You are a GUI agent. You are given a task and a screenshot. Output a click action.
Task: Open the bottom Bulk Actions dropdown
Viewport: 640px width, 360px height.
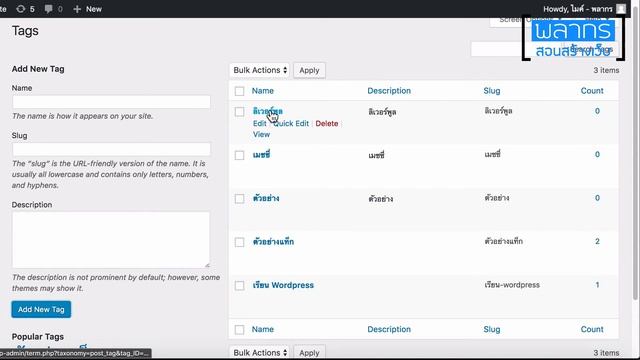260,352
